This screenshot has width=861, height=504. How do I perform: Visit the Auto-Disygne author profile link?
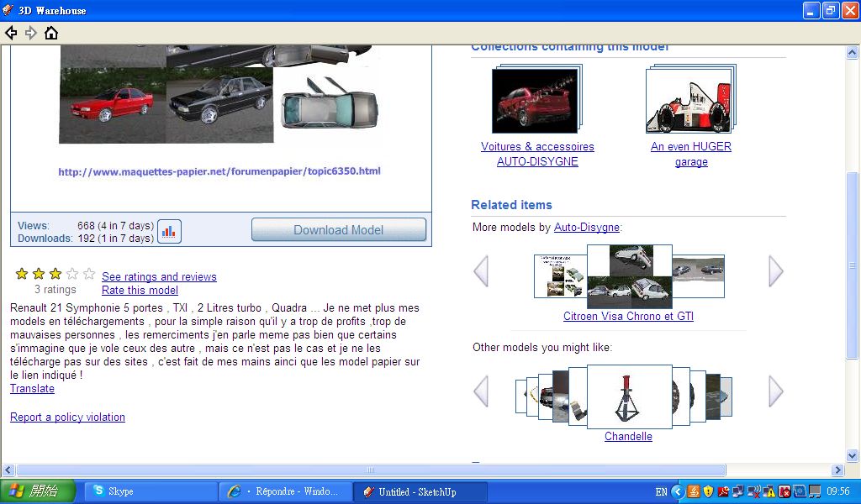point(586,227)
